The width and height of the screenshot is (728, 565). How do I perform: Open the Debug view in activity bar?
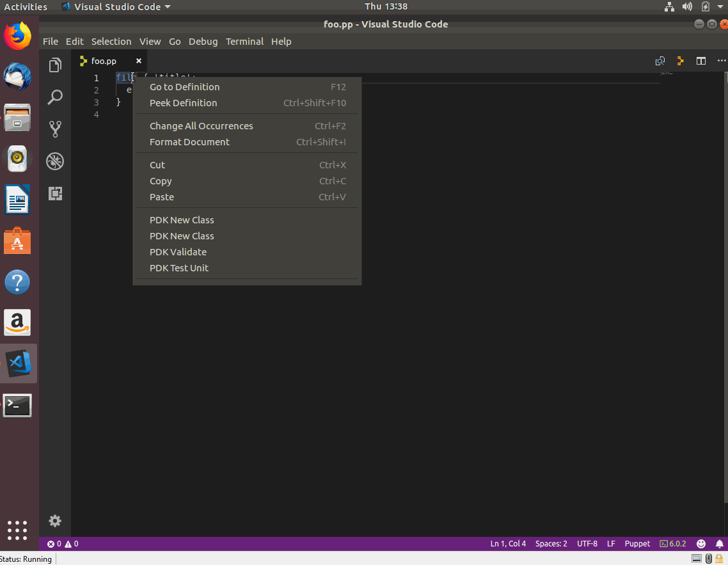click(x=55, y=161)
